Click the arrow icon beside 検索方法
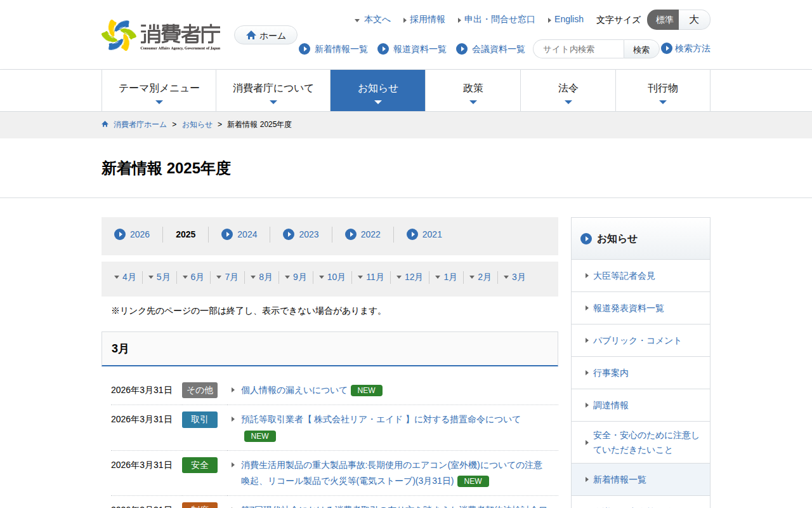The width and height of the screenshot is (812, 508). [x=667, y=48]
